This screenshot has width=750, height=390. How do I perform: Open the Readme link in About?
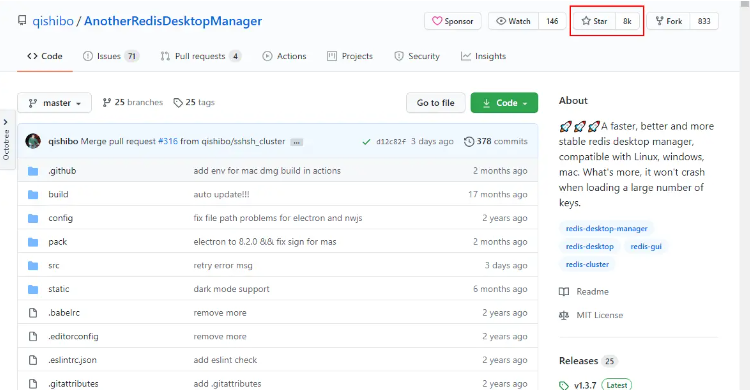coord(584,291)
